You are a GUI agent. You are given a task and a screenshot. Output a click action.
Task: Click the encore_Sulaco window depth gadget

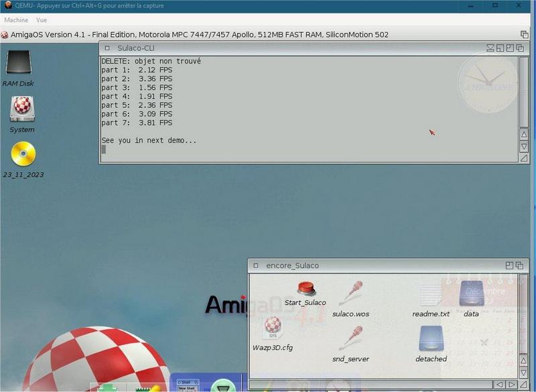click(519, 265)
